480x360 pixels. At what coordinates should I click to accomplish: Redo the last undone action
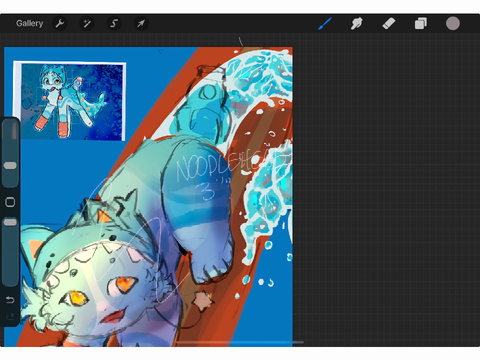pos(10,316)
